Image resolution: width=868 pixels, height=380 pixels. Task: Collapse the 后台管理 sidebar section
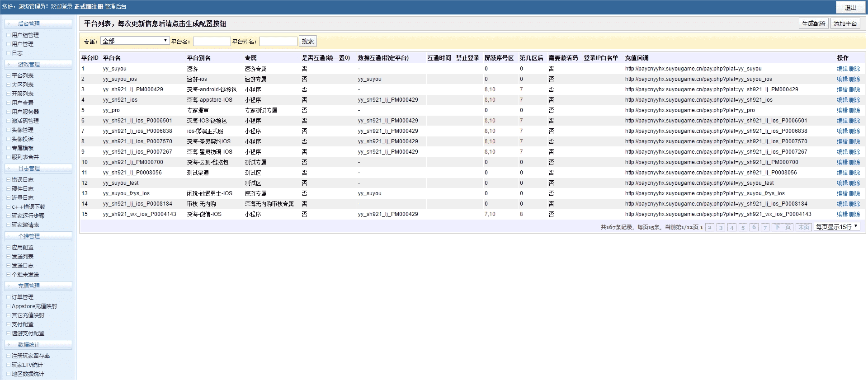38,24
